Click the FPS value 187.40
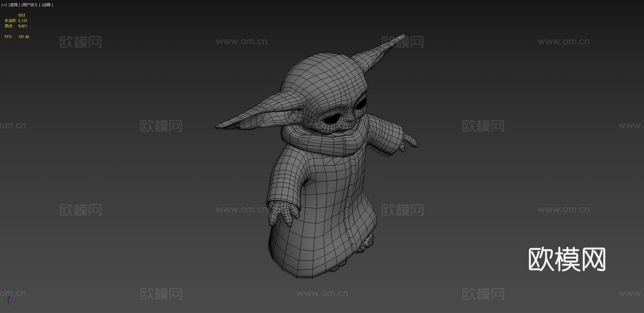The height and width of the screenshot is (313, 644). 24,37
